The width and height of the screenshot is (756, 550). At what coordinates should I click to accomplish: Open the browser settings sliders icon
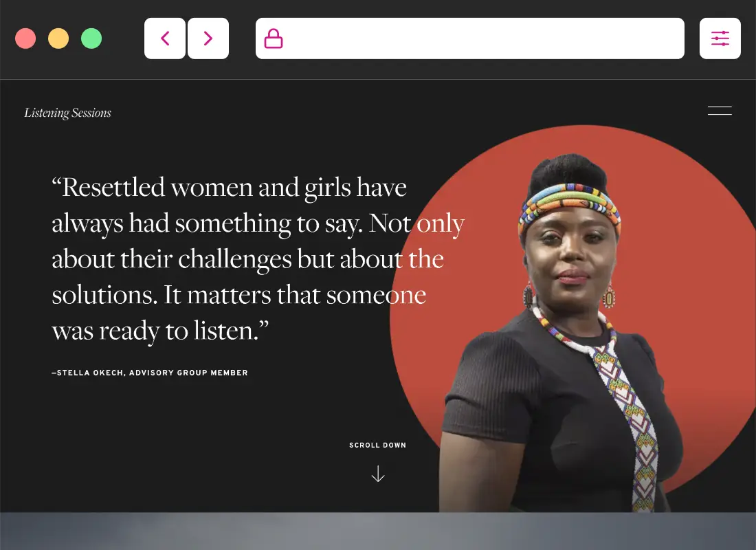(720, 38)
